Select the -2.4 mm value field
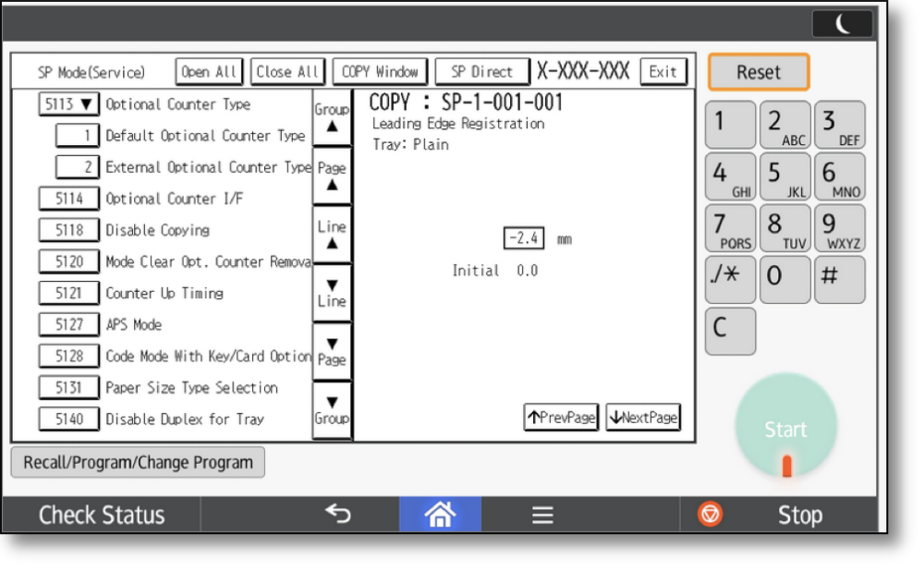Screen dimensions: 924x570 (524, 238)
